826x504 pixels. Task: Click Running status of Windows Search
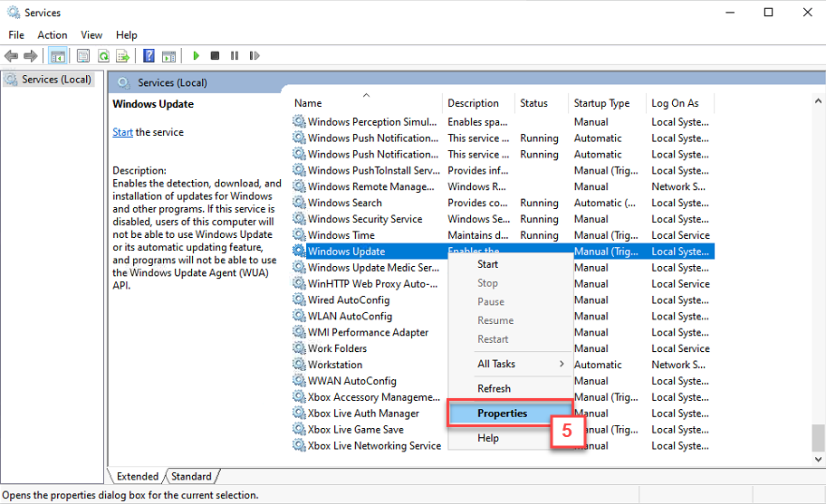point(539,203)
